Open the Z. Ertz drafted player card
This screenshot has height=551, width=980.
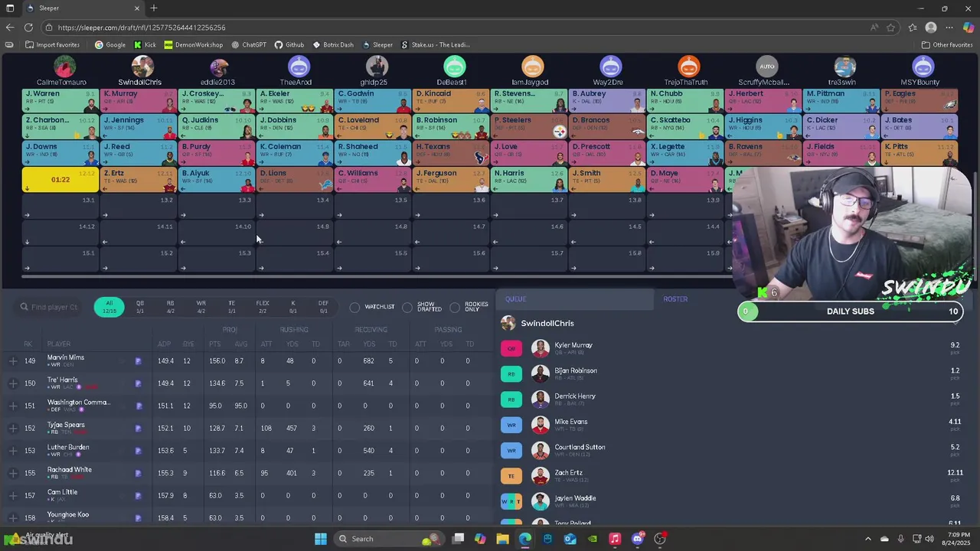pyautogui.click(x=139, y=179)
